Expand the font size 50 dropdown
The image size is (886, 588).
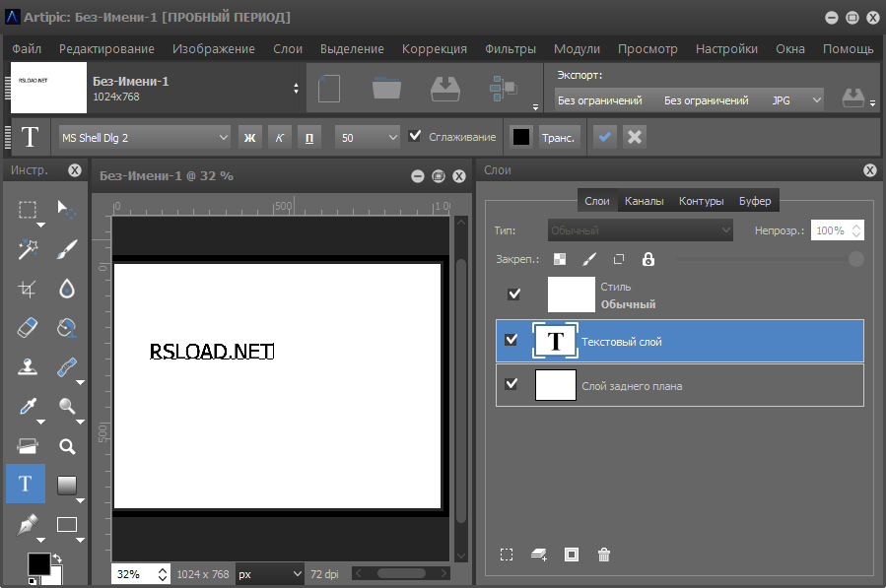pos(368,138)
